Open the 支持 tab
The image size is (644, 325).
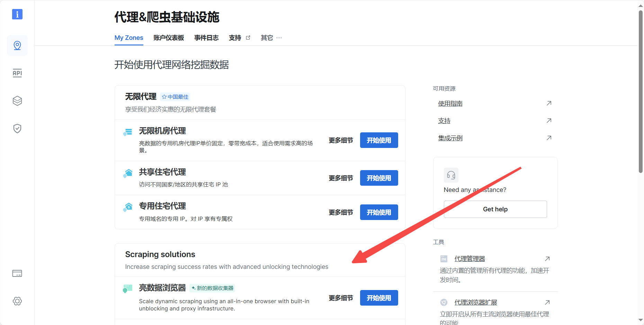[235, 38]
